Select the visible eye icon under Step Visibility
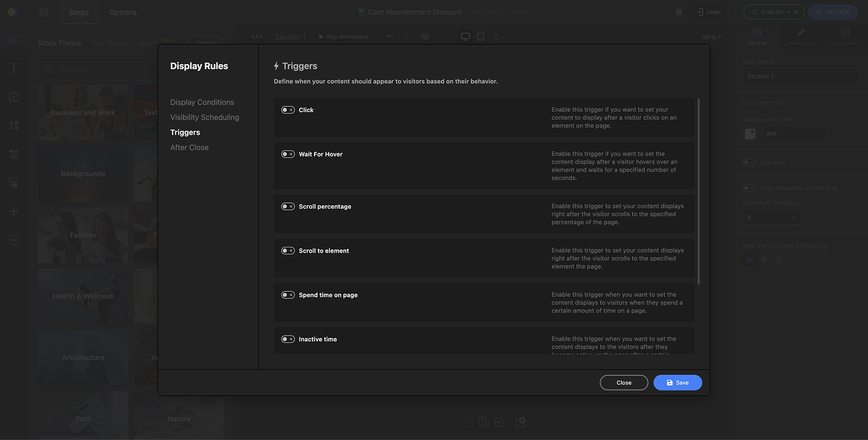Image resolution: width=868 pixels, height=440 pixels. coord(750,260)
